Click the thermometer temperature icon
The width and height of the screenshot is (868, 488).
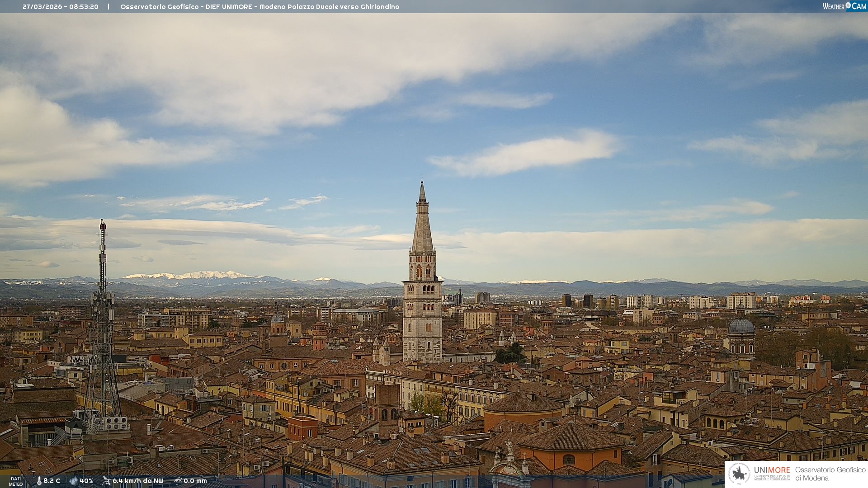(39, 481)
